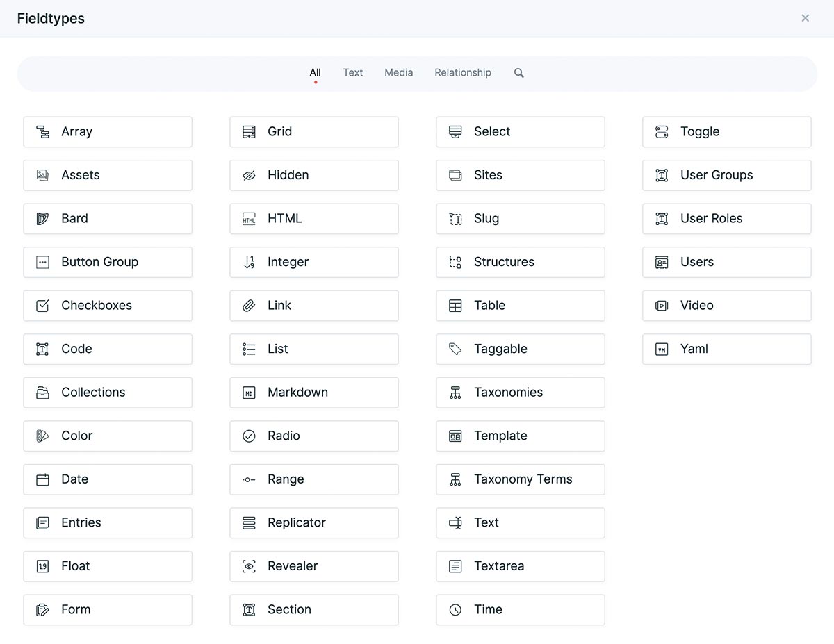
Task: Select the All tab
Action: click(x=315, y=72)
